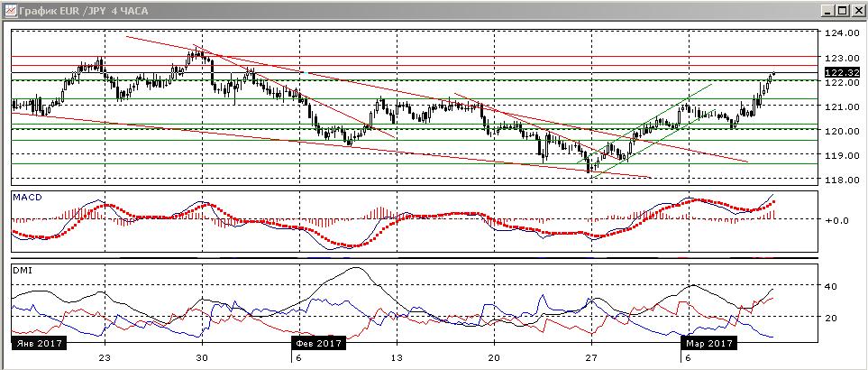The image size is (868, 370).
Task: Click the chart window icon in title bar
Action: (x=9, y=11)
